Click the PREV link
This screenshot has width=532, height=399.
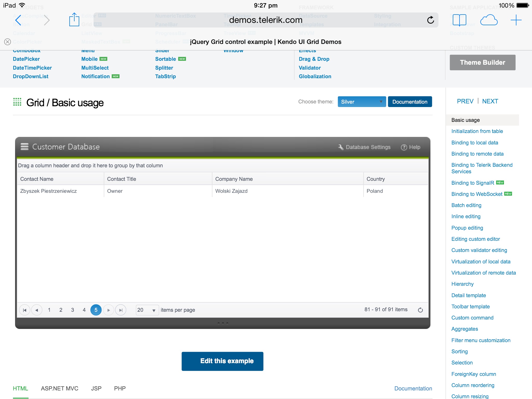coord(465,101)
